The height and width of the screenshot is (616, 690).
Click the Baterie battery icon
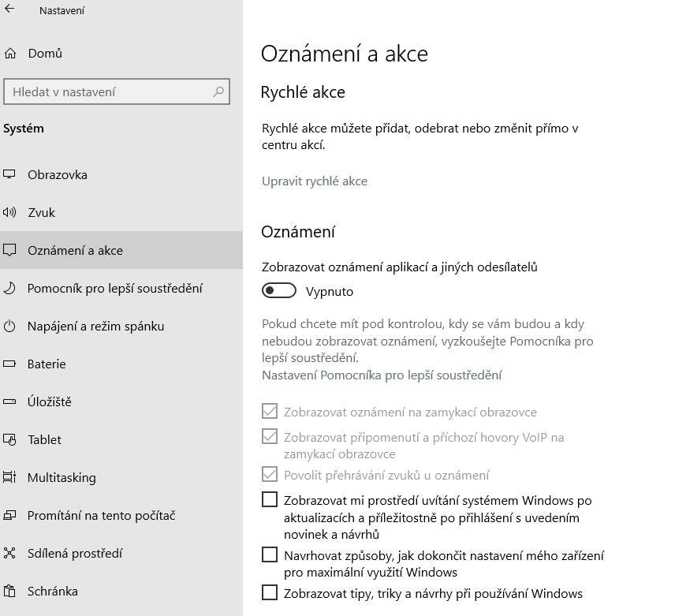(x=10, y=364)
